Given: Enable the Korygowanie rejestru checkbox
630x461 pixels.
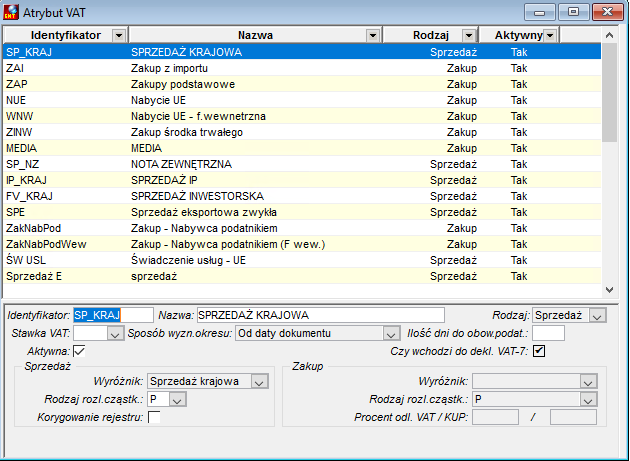Looking at the screenshot, I should coord(154,417).
